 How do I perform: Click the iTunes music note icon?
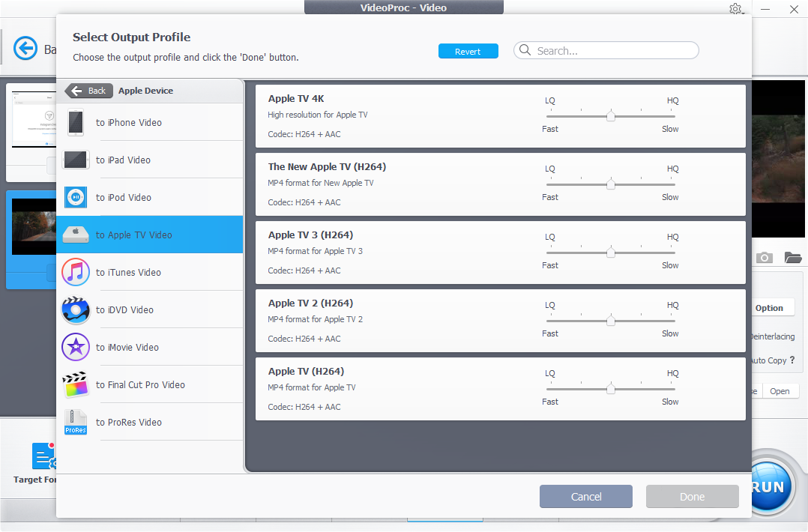pyautogui.click(x=76, y=272)
